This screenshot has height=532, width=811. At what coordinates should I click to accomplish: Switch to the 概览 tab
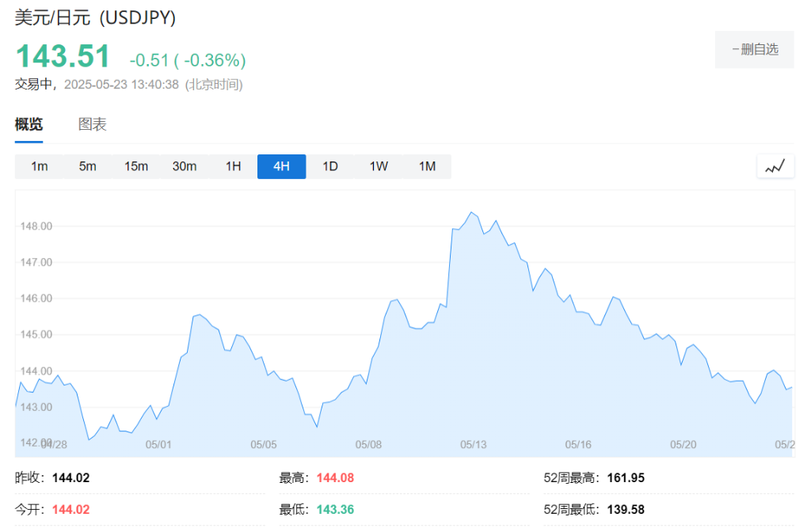29,124
